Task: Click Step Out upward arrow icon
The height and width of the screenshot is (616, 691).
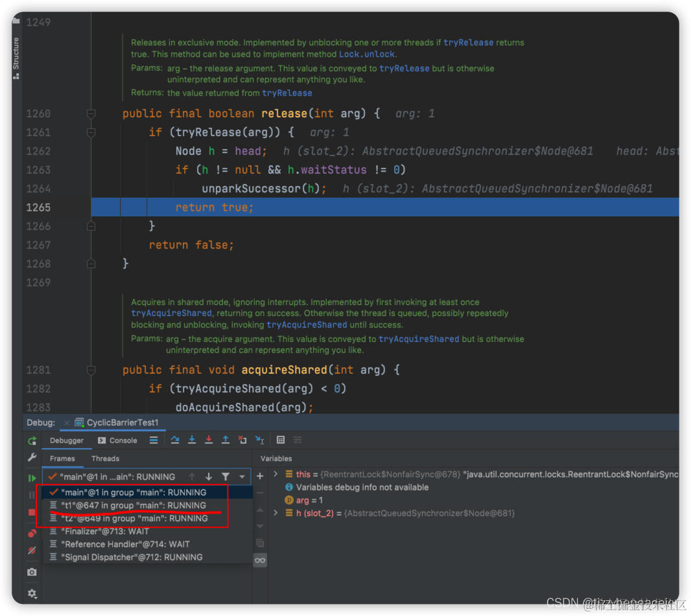Action: tap(225, 440)
